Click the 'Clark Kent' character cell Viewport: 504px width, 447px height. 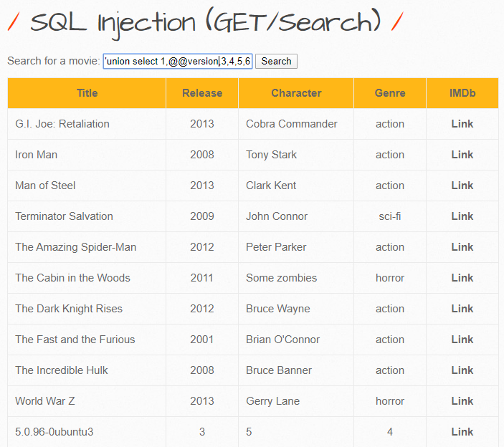pos(296,186)
